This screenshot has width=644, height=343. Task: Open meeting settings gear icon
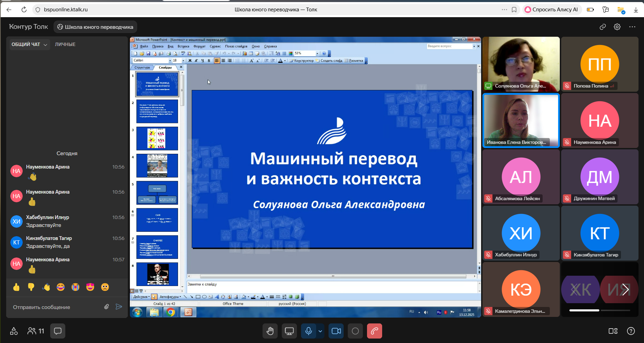pyautogui.click(x=617, y=27)
